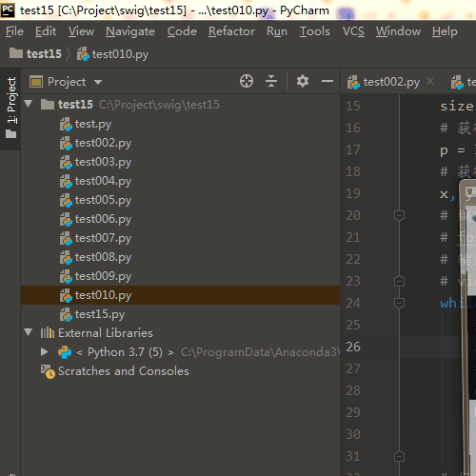
Task: Open the Project view dropdown
Action: coord(98,82)
